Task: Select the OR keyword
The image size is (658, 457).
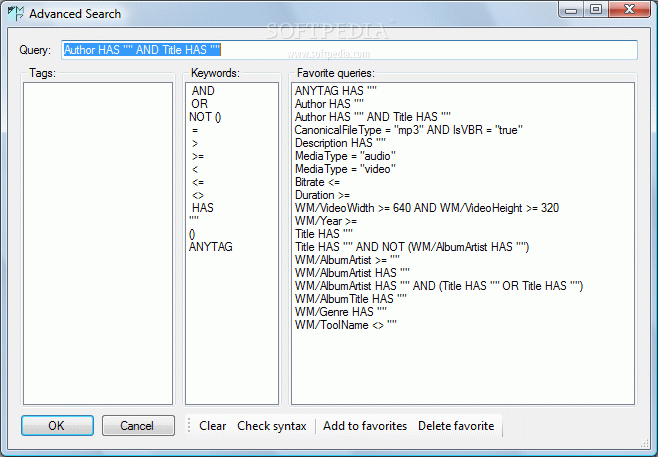Action: click(199, 104)
